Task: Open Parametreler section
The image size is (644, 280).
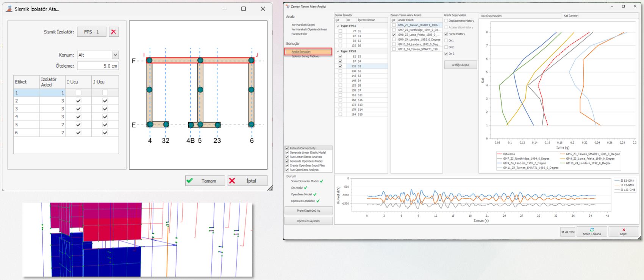Action: click(x=299, y=34)
